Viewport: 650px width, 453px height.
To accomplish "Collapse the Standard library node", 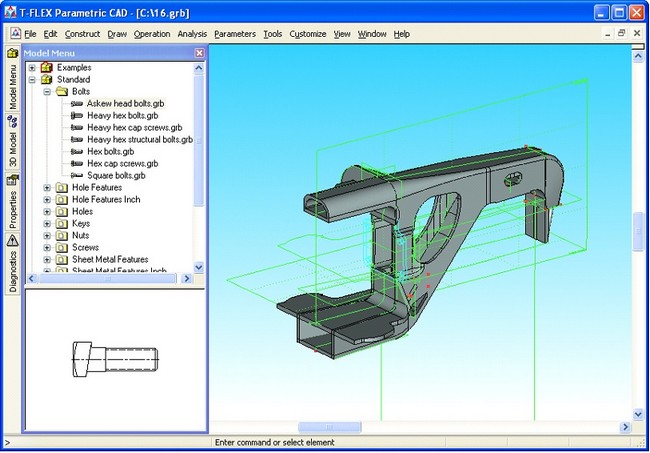I will 32,80.
